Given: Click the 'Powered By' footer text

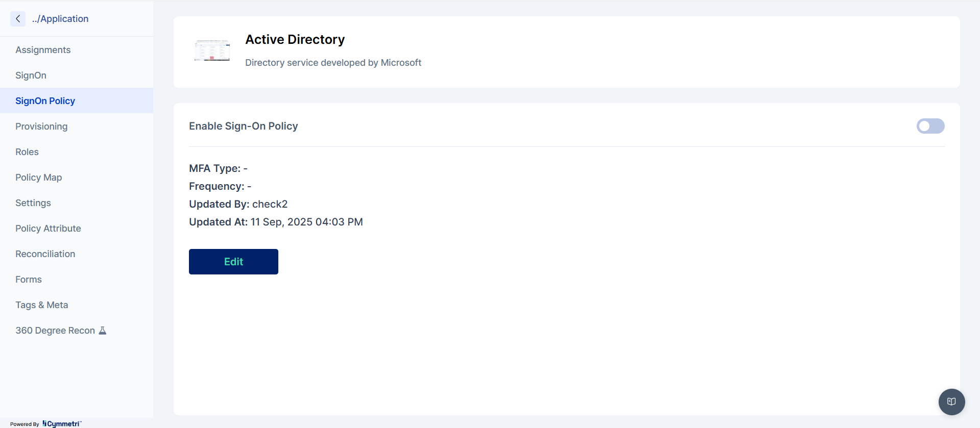Looking at the screenshot, I should (x=25, y=424).
